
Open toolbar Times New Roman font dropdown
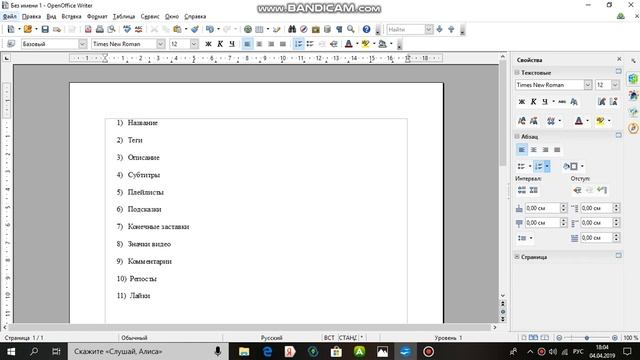pyautogui.click(x=160, y=44)
